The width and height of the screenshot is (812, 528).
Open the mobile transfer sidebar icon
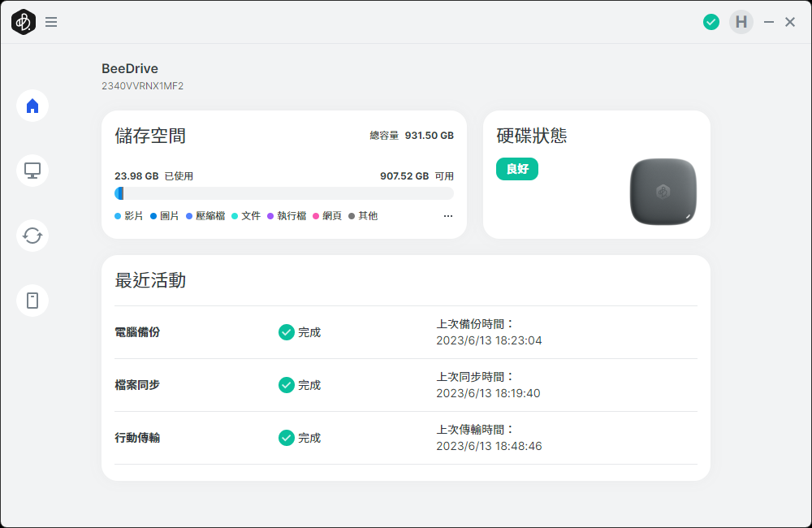pos(32,301)
